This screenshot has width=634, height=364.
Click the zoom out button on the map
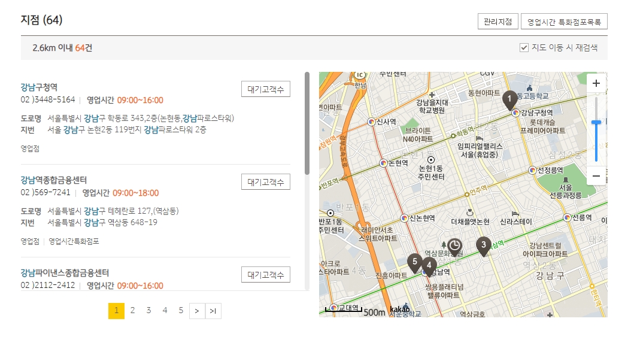(596, 175)
